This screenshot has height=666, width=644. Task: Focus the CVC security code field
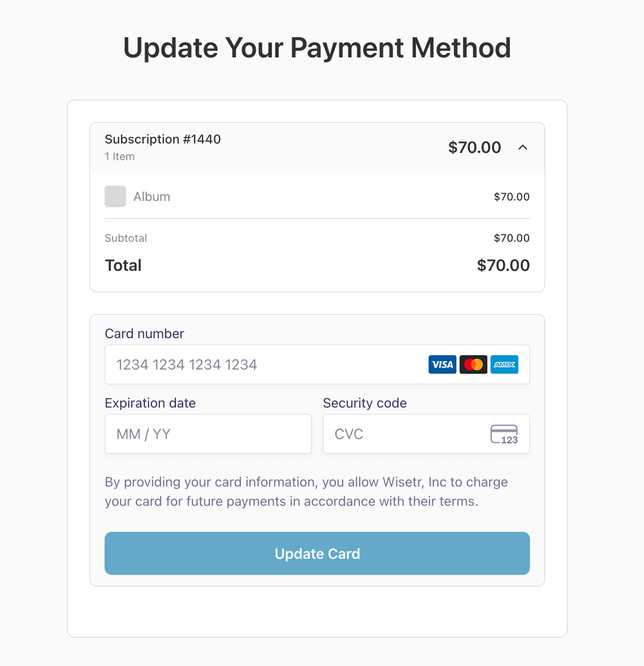(x=404, y=434)
